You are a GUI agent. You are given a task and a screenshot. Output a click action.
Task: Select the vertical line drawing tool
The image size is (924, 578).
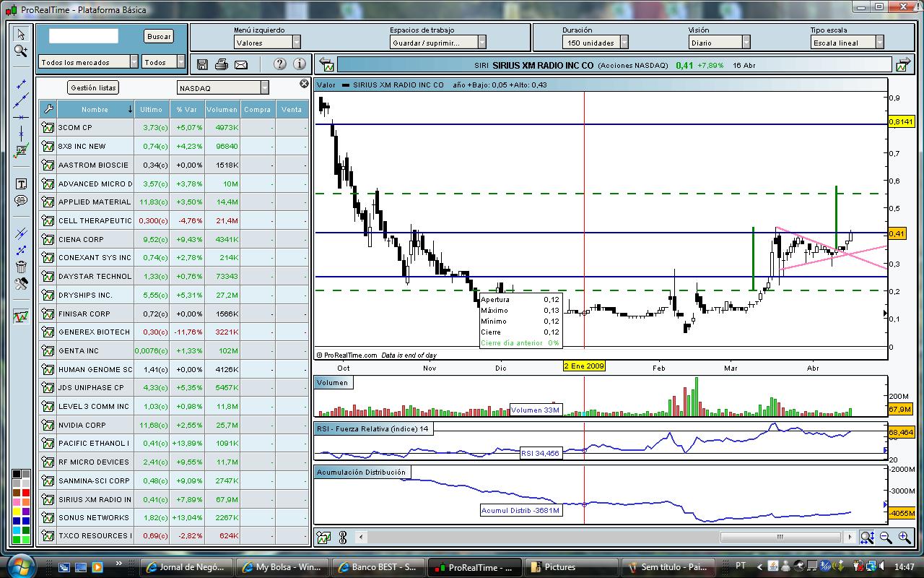coord(21,134)
